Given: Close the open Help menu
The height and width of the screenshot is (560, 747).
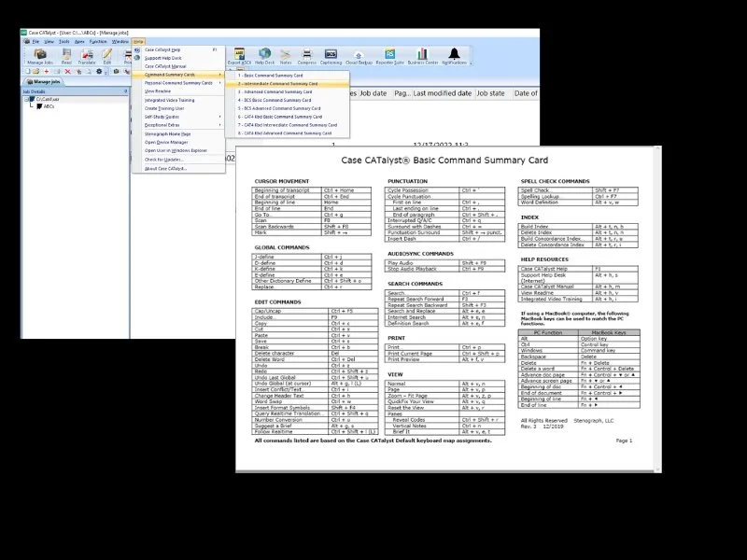Looking at the screenshot, I should pos(138,41).
